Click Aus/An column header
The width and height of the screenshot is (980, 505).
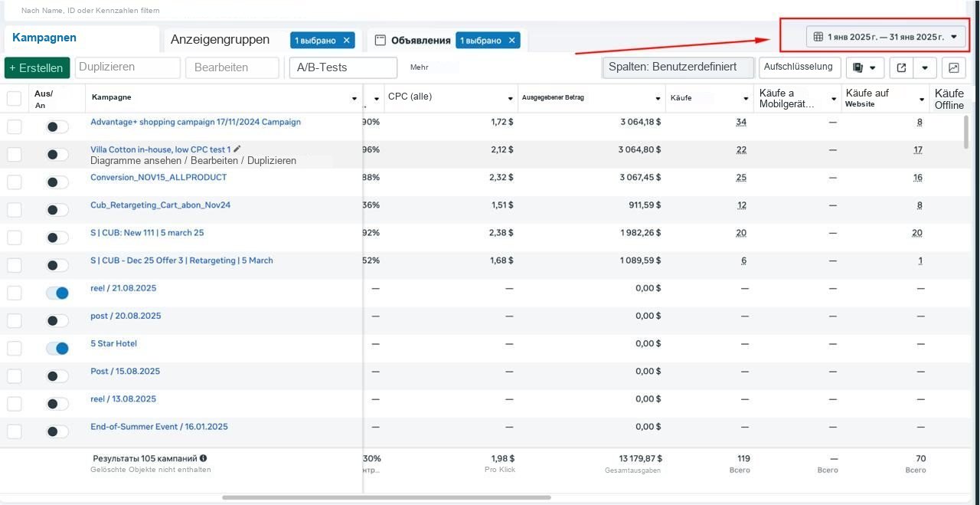pyautogui.click(x=44, y=99)
